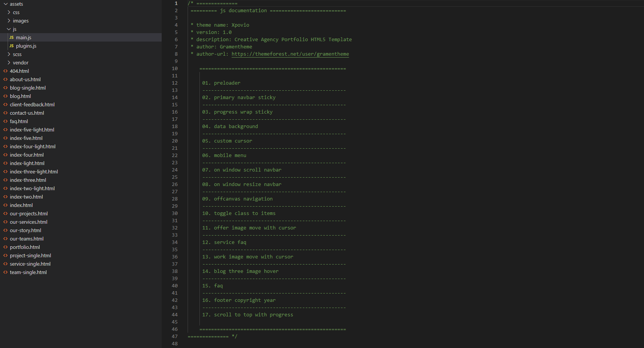Screen dimensions: 644x348
Task: Click the HTML icon beside portfolio.html
Action: tap(5, 247)
